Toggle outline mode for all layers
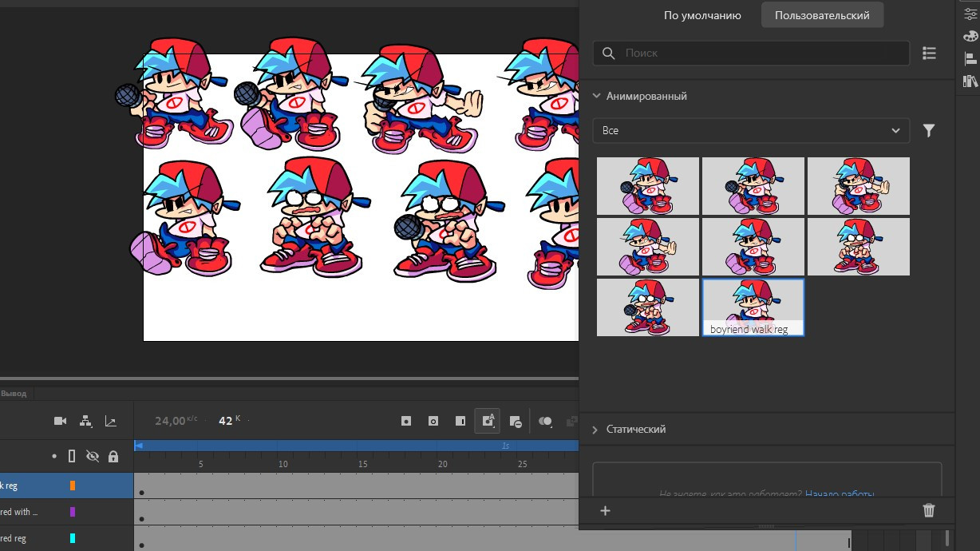The image size is (980, 551). click(x=71, y=455)
